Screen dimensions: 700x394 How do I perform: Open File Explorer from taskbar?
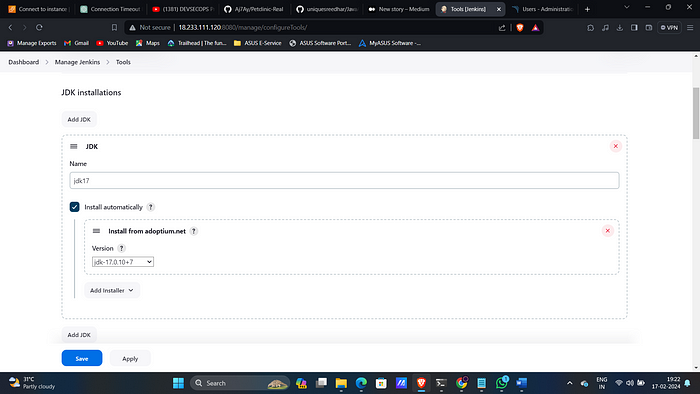341,383
